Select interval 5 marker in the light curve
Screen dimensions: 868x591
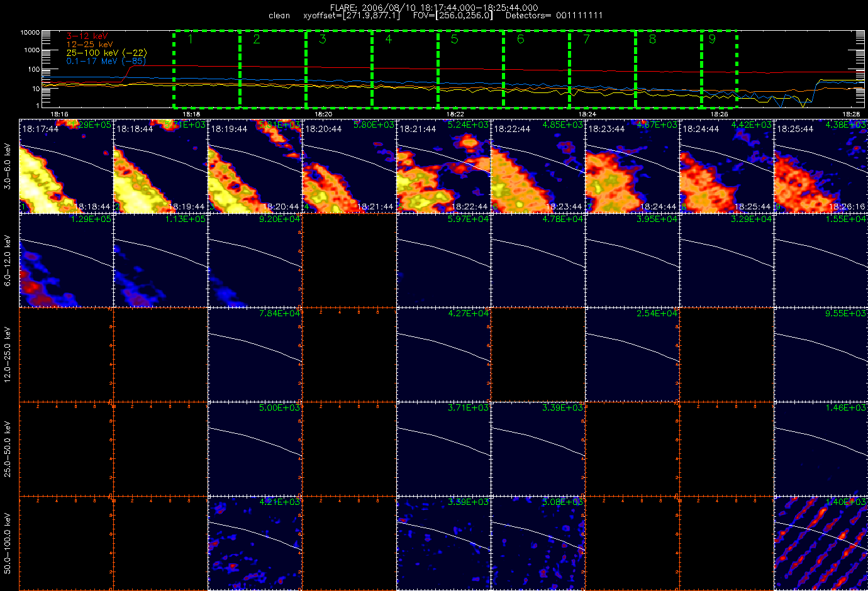pyautogui.click(x=455, y=39)
